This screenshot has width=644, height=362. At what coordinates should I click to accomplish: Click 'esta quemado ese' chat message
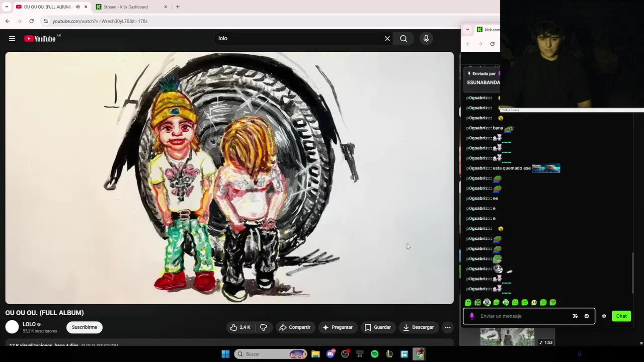pos(512,168)
